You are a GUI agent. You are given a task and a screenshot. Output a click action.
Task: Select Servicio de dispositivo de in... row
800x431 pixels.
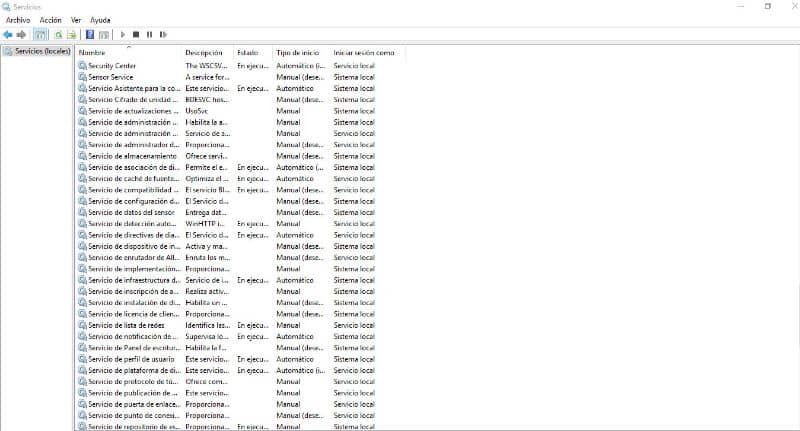[227, 246]
